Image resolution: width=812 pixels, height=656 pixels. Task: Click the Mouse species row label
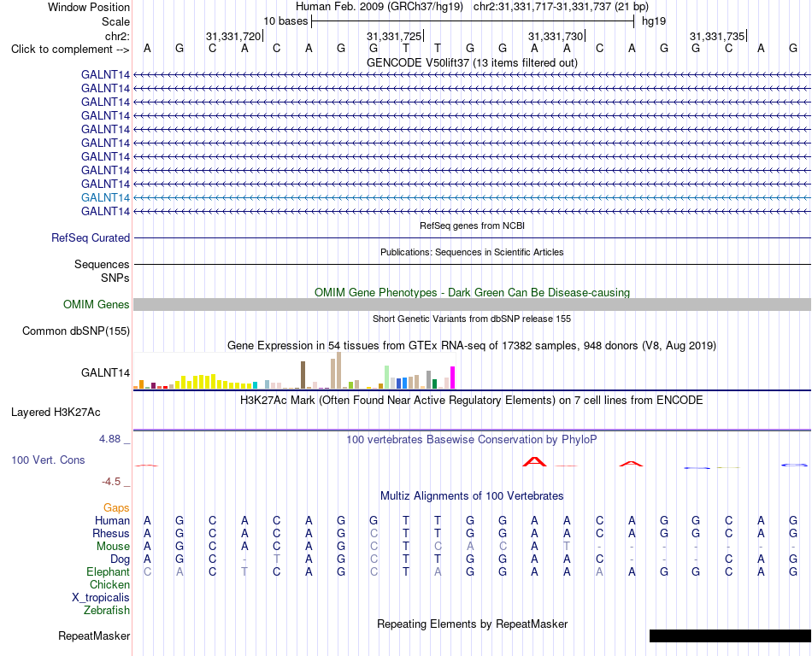click(113, 547)
